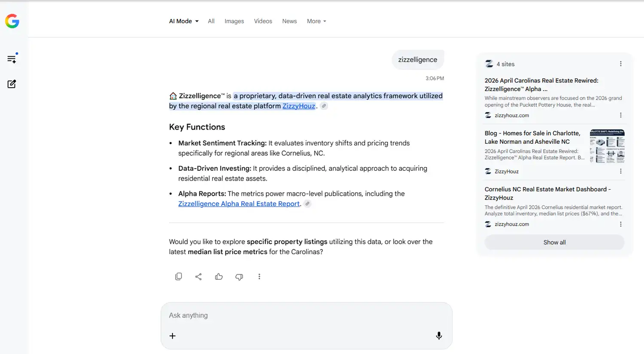
Task: Switch to the Images tab
Action: (x=234, y=21)
